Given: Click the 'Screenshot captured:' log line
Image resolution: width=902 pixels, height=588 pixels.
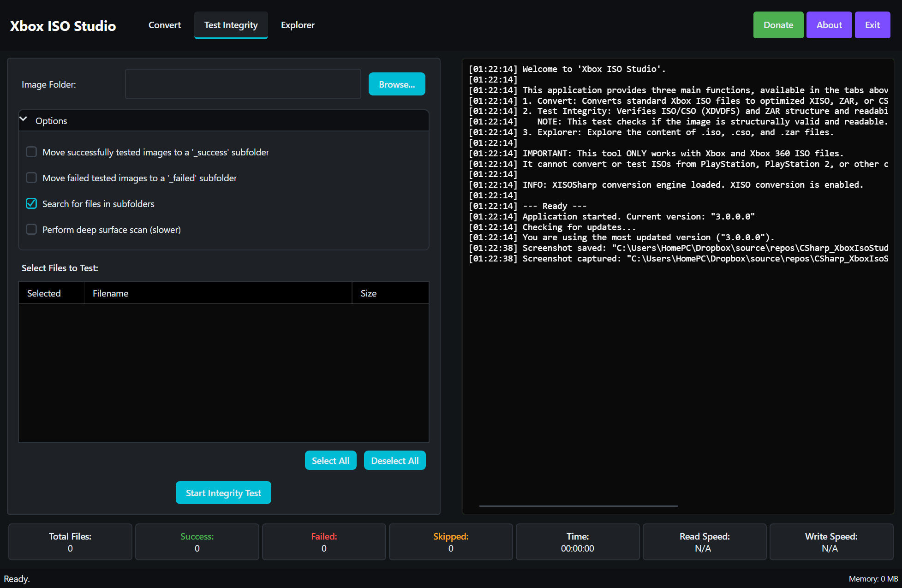Looking at the screenshot, I should [679, 259].
